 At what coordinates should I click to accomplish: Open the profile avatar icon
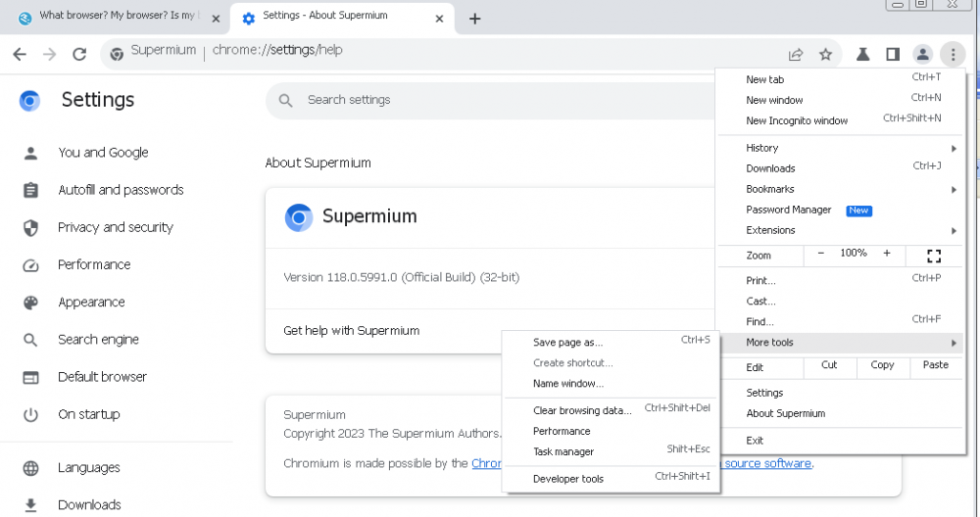(x=922, y=55)
